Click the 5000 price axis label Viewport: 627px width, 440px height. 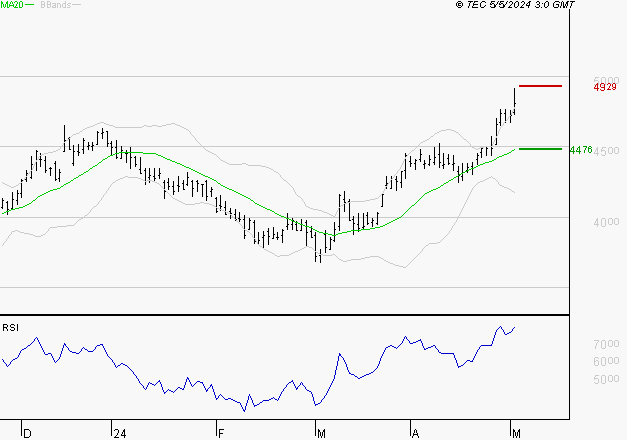pyautogui.click(x=606, y=81)
